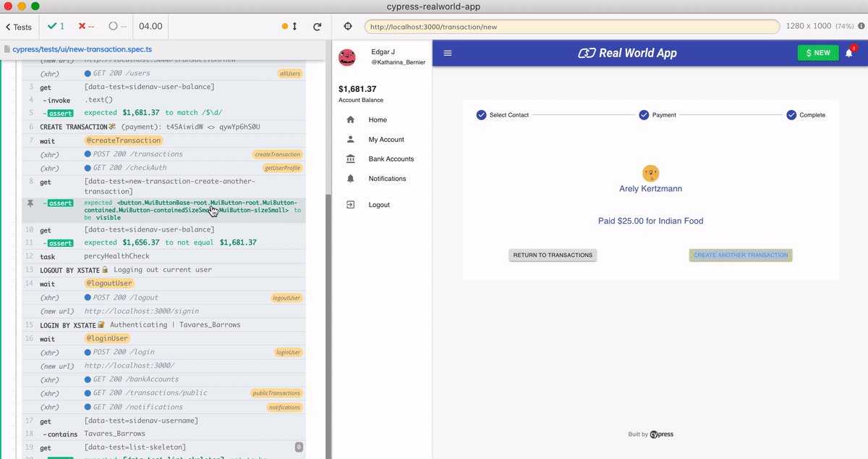
Task: Go back to the Tests list
Action: [x=18, y=27]
